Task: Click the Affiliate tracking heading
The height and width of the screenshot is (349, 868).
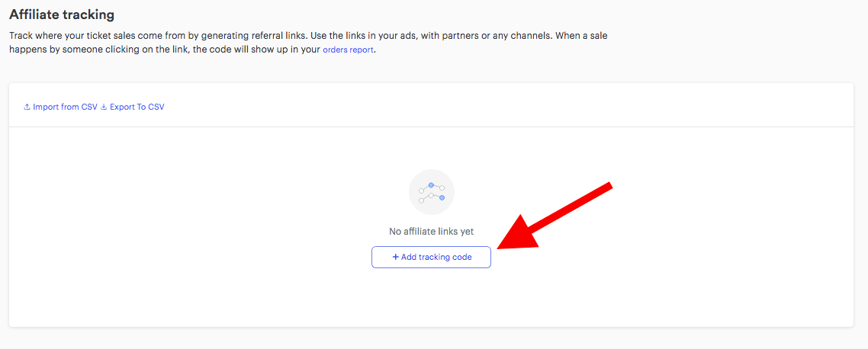Action: point(62,14)
